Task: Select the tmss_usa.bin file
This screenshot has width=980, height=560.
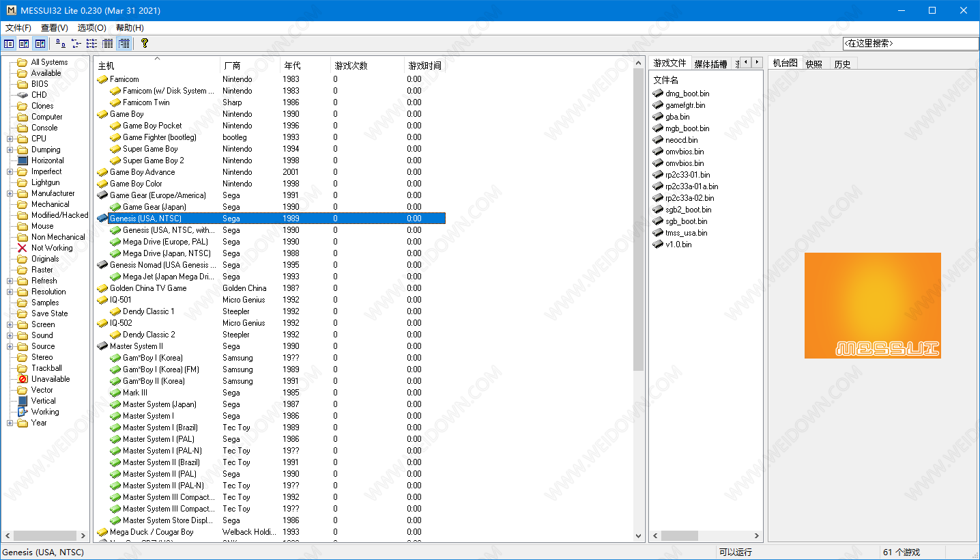Action: coord(687,233)
